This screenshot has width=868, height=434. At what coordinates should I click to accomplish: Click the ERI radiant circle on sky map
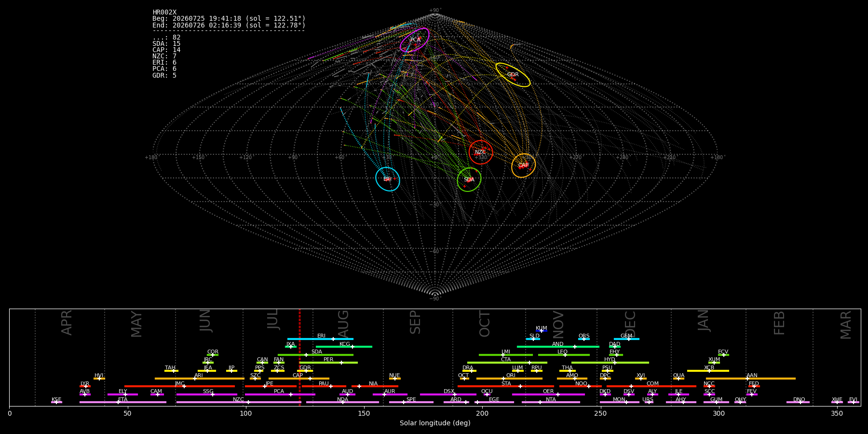tap(388, 179)
